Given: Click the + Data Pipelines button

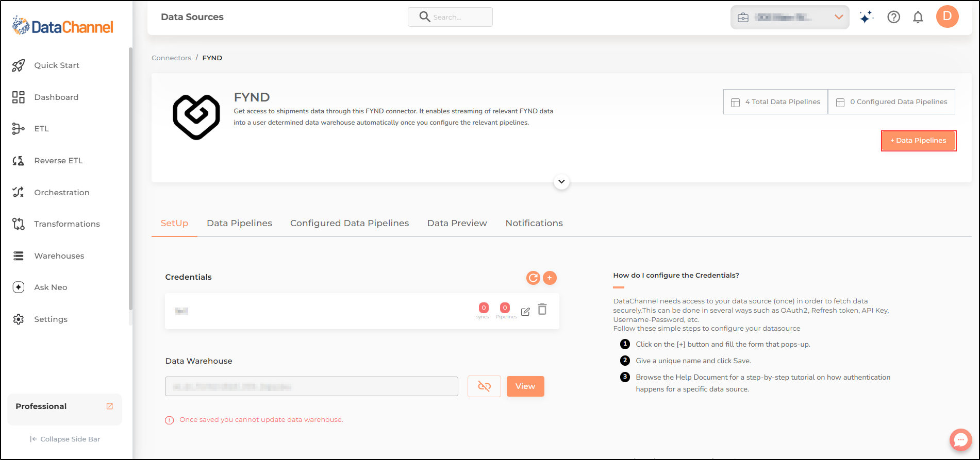Looking at the screenshot, I should [919, 141].
